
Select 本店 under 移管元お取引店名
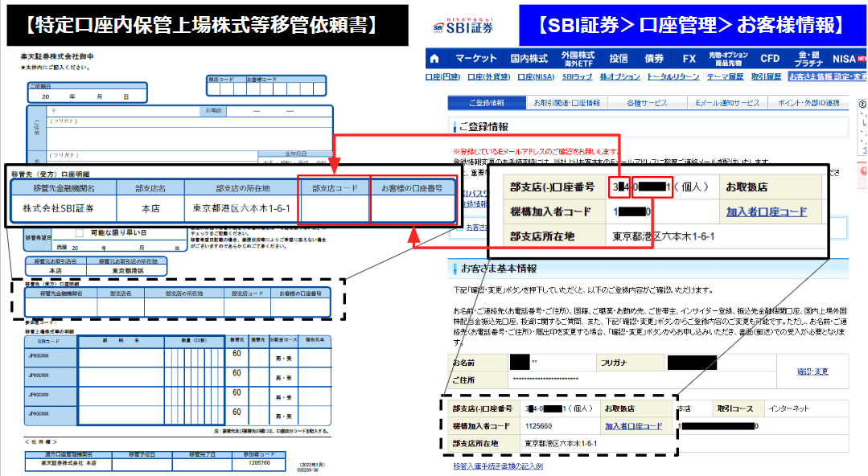[56, 271]
